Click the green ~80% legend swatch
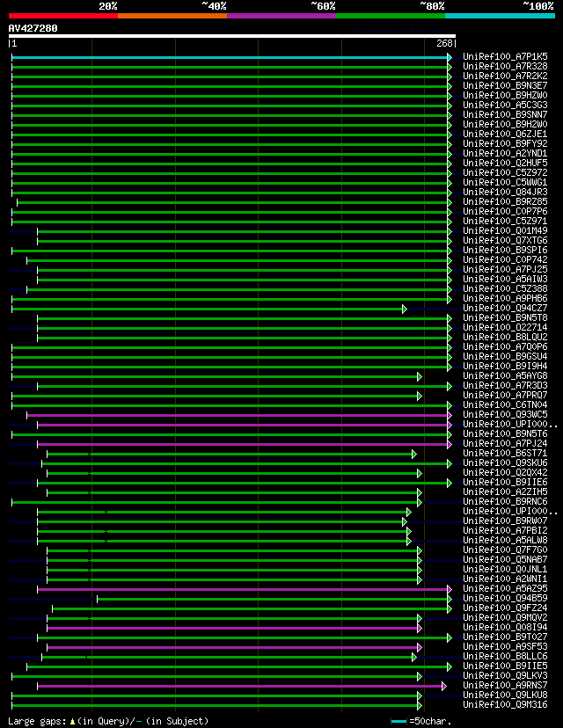This screenshot has width=563, height=728. click(391, 16)
